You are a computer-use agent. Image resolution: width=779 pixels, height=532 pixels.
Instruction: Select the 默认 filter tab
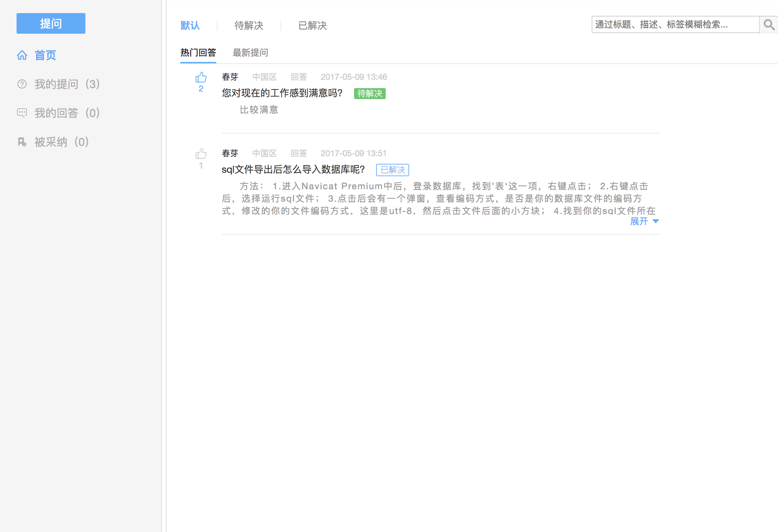[x=190, y=25]
